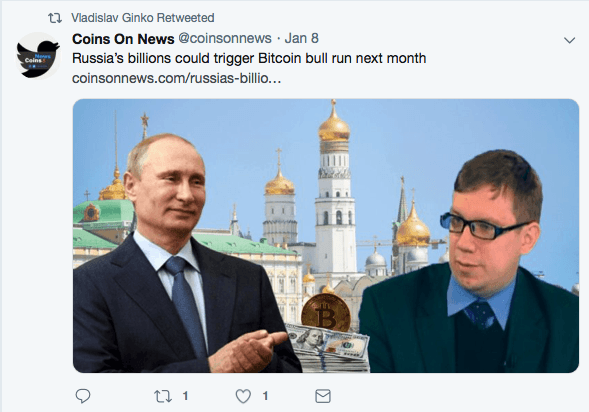Image resolution: width=589 pixels, height=412 pixels.
Task: Open the tweet's attached image
Action: click(326, 236)
